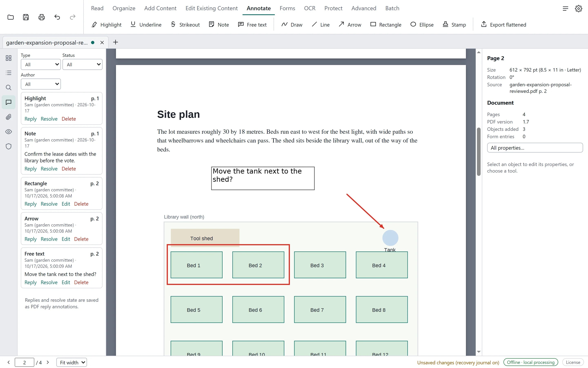588x368 pixels.
Task: Print the document
Action: [x=42, y=17]
